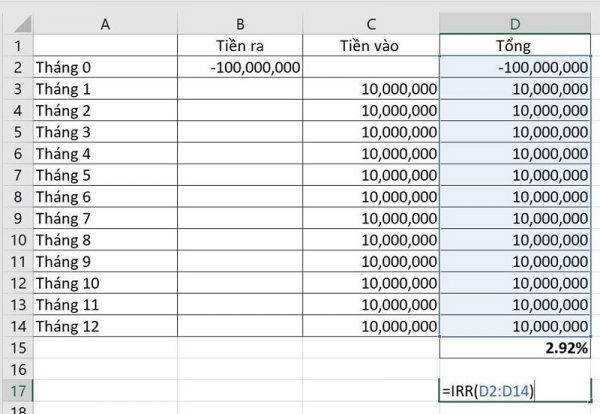The width and height of the screenshot is (600, 414).
Task: Select column B header
Action: (x=240, y=24)
